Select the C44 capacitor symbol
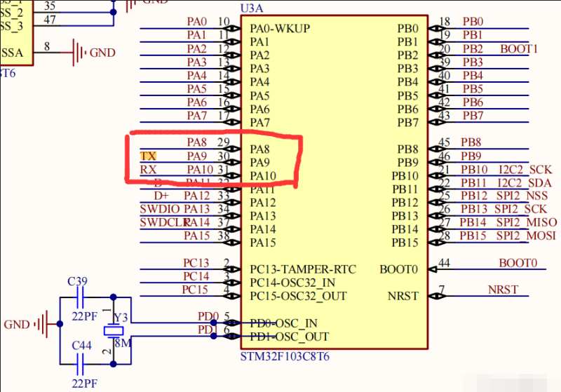 pos(80,364)
